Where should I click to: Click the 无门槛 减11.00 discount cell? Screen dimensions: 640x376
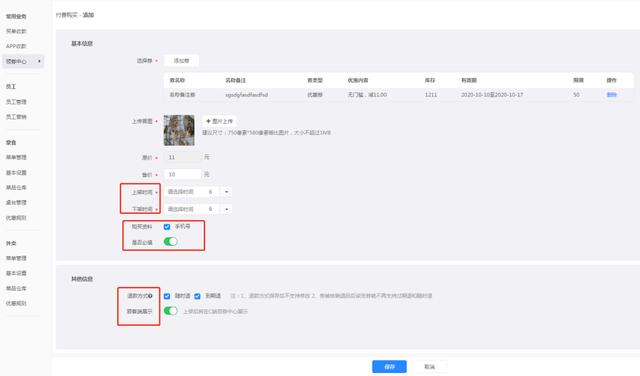point(367,95)
